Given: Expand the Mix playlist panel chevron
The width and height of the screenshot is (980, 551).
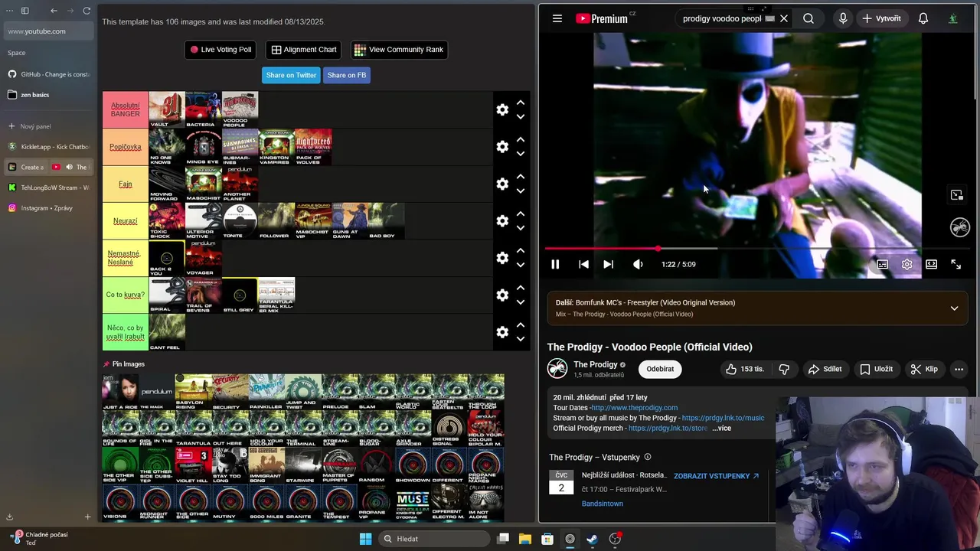Looking at the screenshot, I should coord(954,308).
